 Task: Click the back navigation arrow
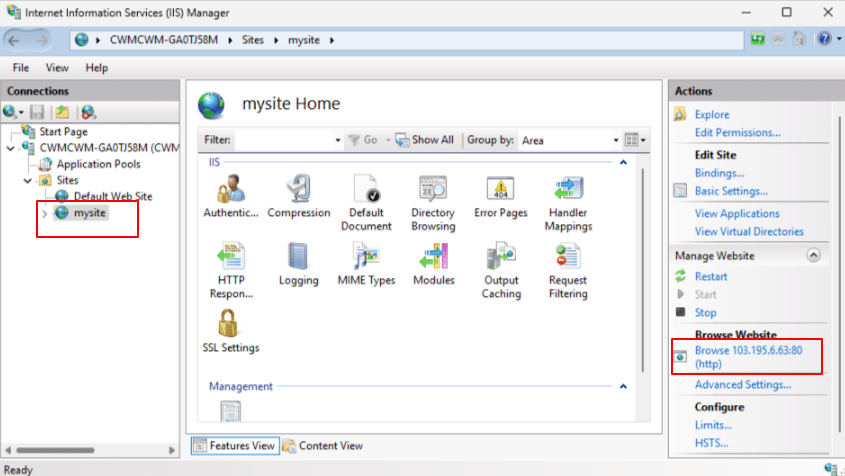pos(15,40)
